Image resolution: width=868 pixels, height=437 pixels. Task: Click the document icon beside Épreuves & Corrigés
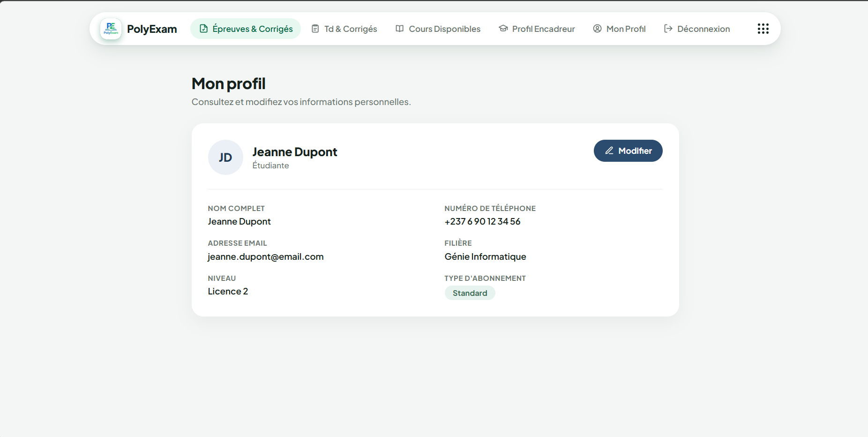pyautogui.click(x=204, y=29)
